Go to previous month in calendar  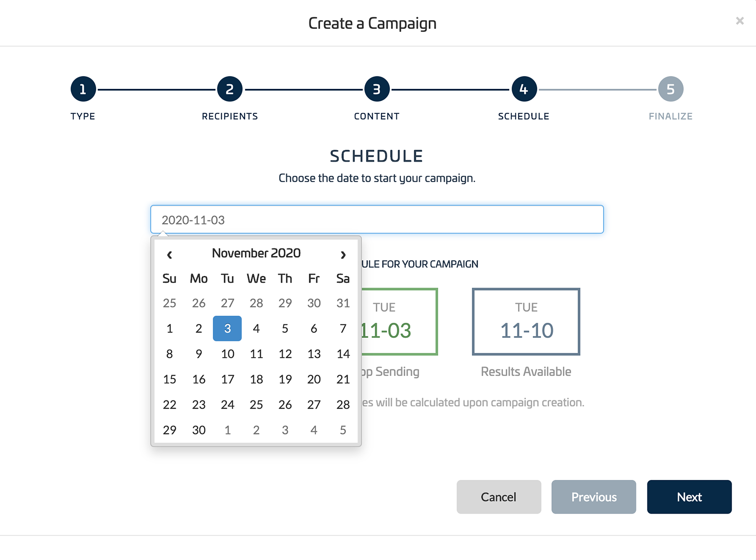click(169, 255)
